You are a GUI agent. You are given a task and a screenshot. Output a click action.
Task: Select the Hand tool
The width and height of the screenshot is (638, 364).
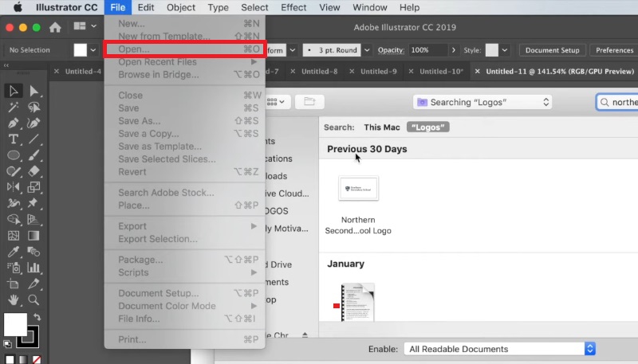pos(14,299)
